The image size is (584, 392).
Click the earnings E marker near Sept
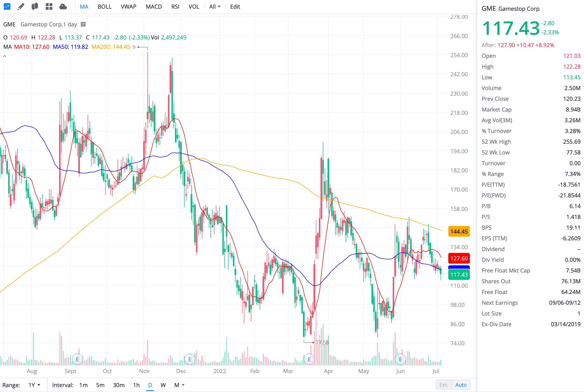77,359
